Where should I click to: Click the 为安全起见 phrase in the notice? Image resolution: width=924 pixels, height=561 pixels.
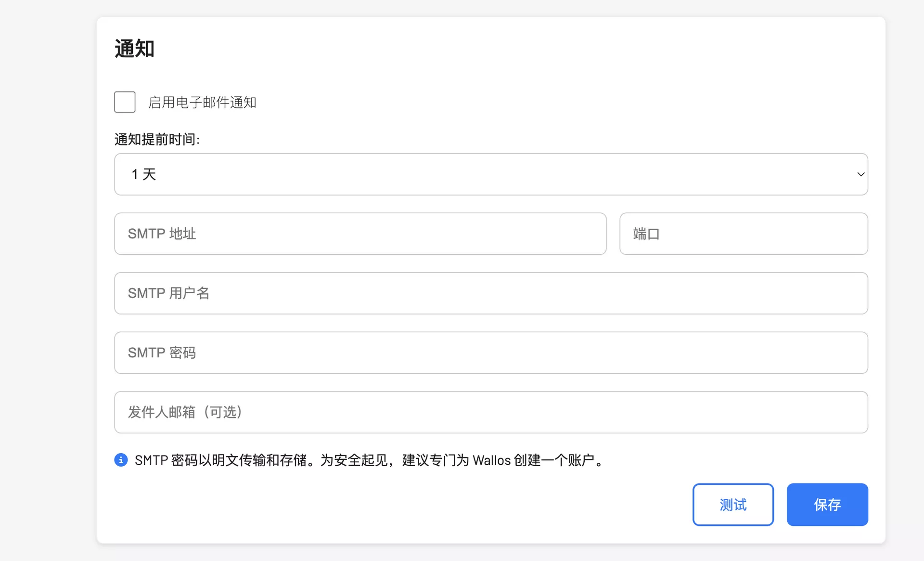click(x=354, y=460)
